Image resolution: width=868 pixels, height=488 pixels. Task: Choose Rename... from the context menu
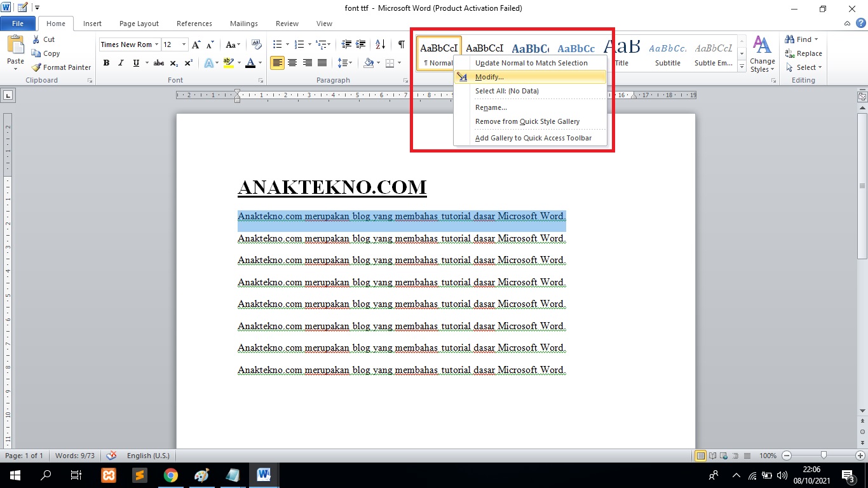[531, 107]
